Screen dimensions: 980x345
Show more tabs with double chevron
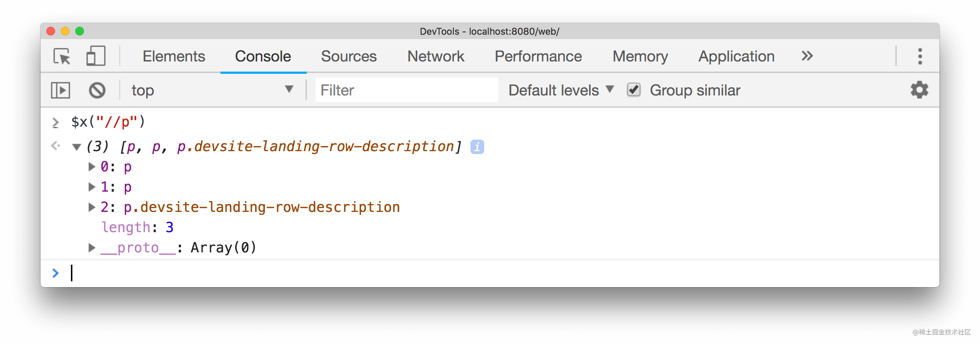click(807, 56)
